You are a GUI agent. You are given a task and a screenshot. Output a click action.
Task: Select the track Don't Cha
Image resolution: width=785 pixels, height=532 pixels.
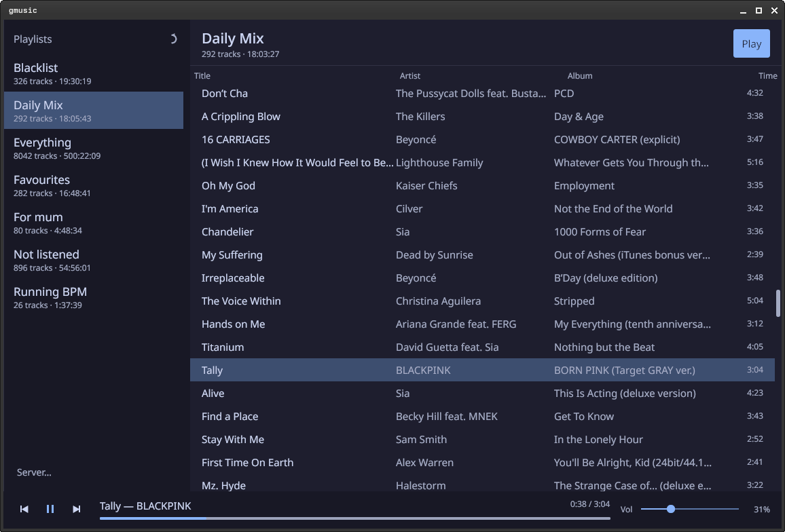482,93
